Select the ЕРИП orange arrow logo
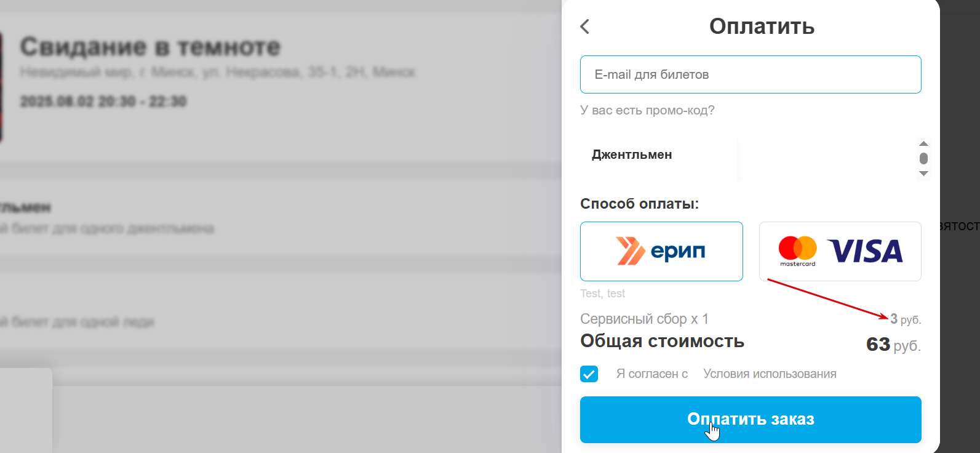The image size is (980, 453). (631, 251)
